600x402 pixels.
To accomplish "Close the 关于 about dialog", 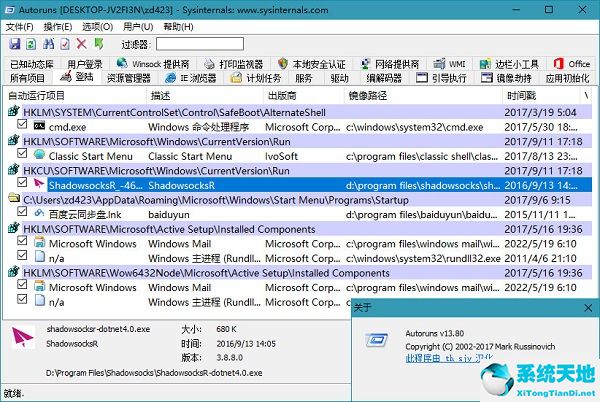I will [589, 308].
